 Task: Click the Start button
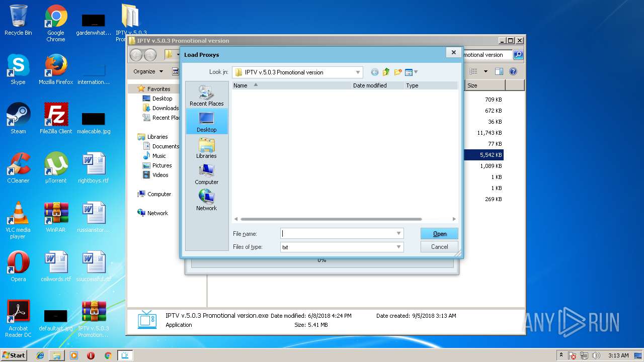coord(14,355)
